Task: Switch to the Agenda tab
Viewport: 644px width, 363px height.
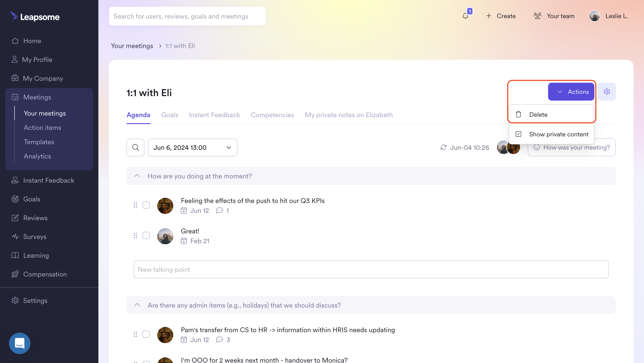Action: coord(138,115)
